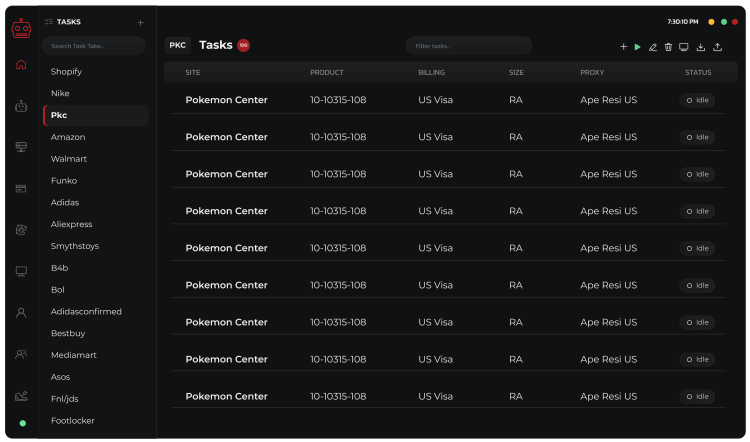Click the download import icon in the tasks toolbar
The image size is (750, 442).
[701, 47]
